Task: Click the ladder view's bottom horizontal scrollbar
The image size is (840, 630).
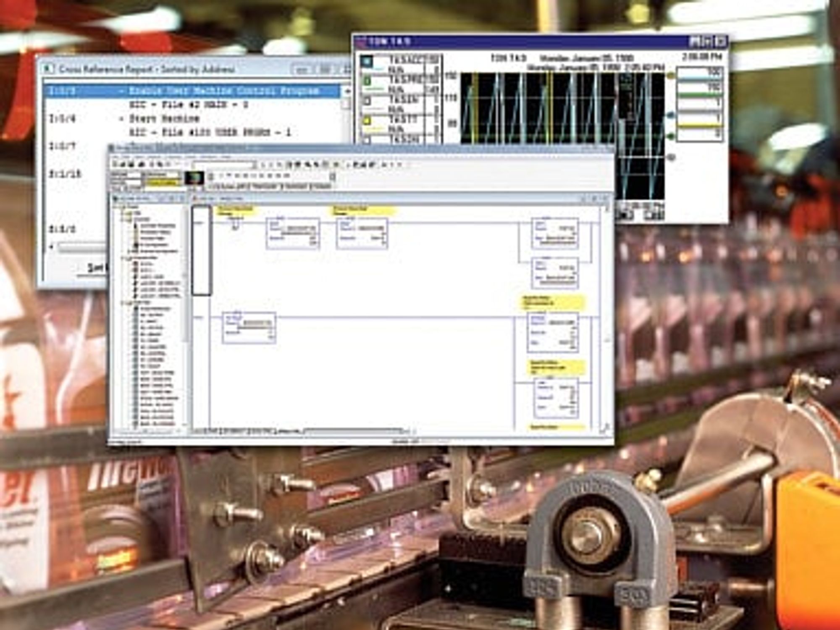Action: coord(353,431)
